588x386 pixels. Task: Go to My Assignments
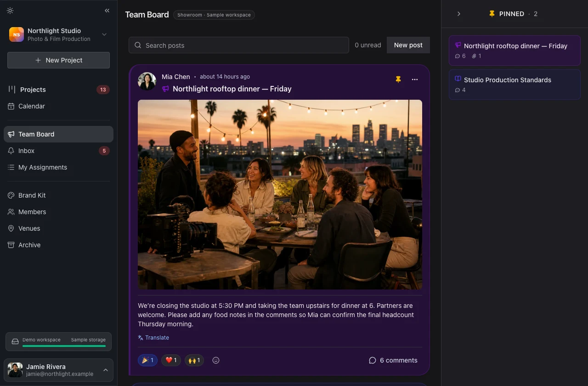click(58, 167)
